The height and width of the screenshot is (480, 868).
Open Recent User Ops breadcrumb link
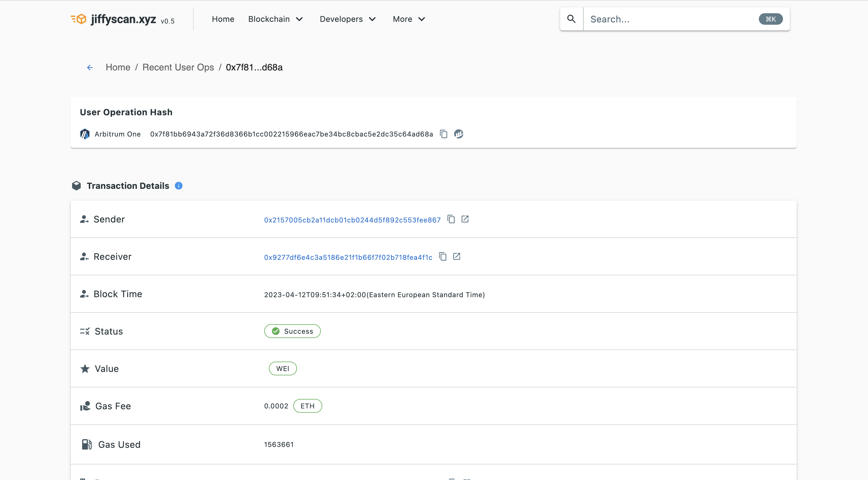coord(178,68)
